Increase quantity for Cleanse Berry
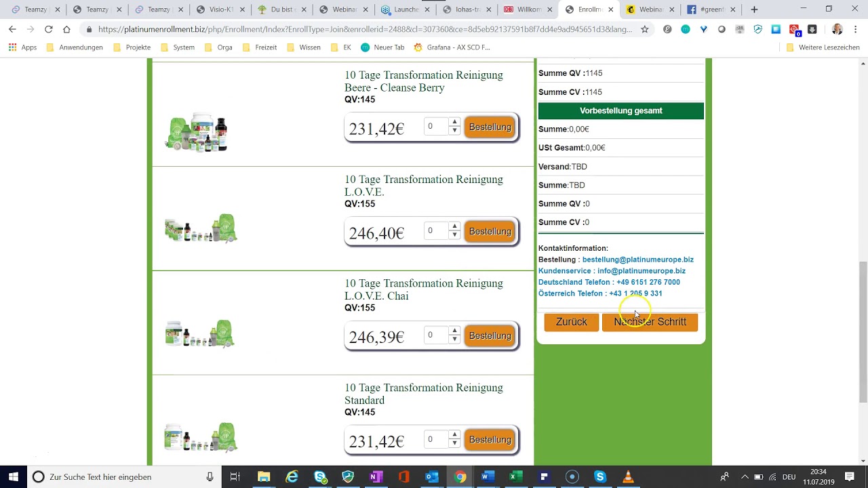868x488 pixels. pos(454,123)
